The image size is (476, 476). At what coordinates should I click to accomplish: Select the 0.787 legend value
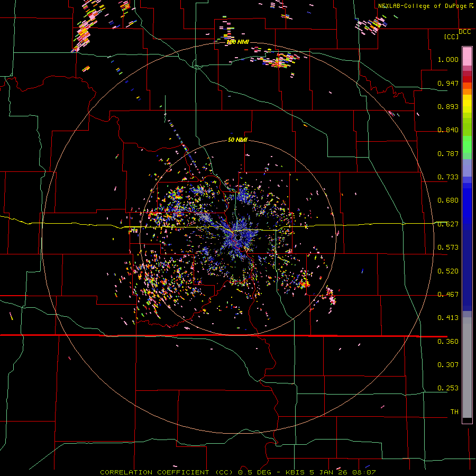coord(448,153)
